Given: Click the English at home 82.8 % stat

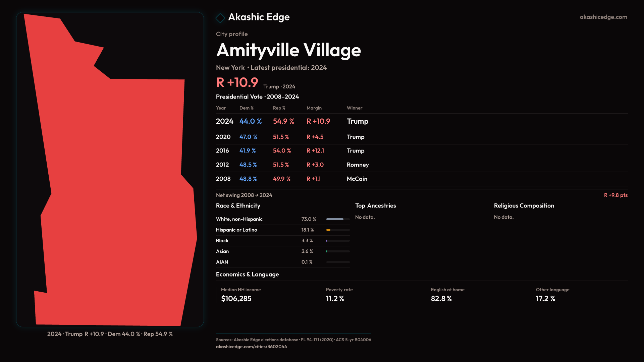Looking at the screenshot, I should coord(441,299).
